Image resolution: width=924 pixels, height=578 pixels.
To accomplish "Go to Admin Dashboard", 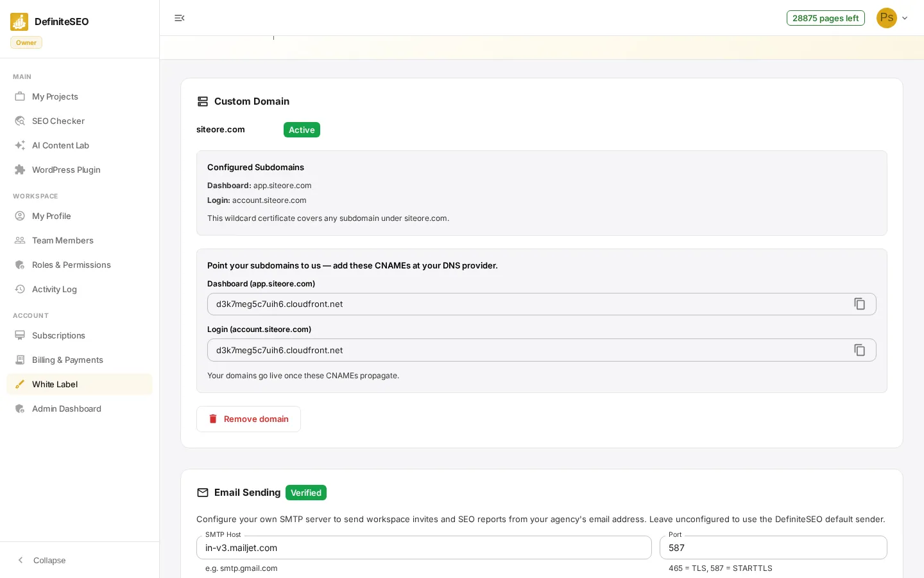I will click(x=80, y=408).
